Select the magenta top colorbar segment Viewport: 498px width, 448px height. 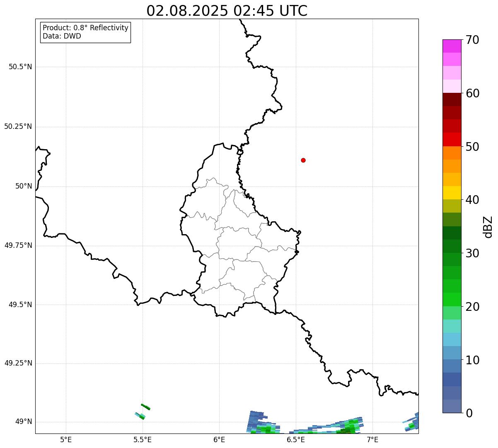pyautogui.click(x=452, y=46)
